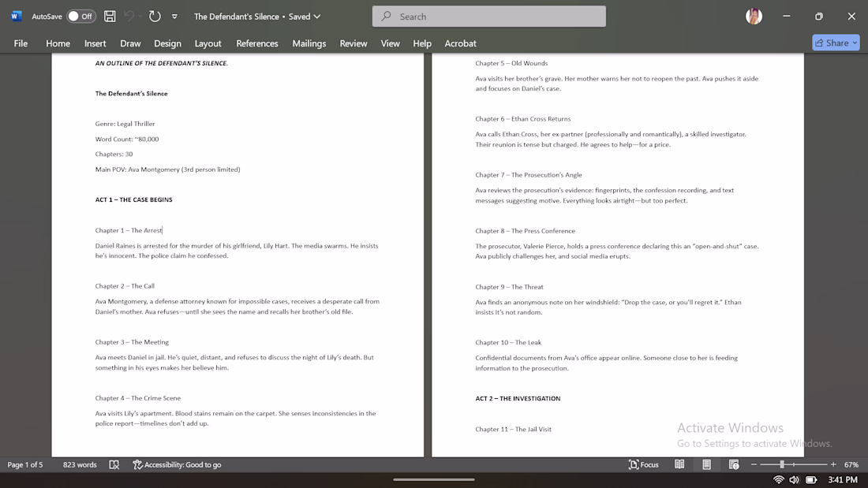Click the battery status tray icon
868x488 pixels.
(811, 479)
